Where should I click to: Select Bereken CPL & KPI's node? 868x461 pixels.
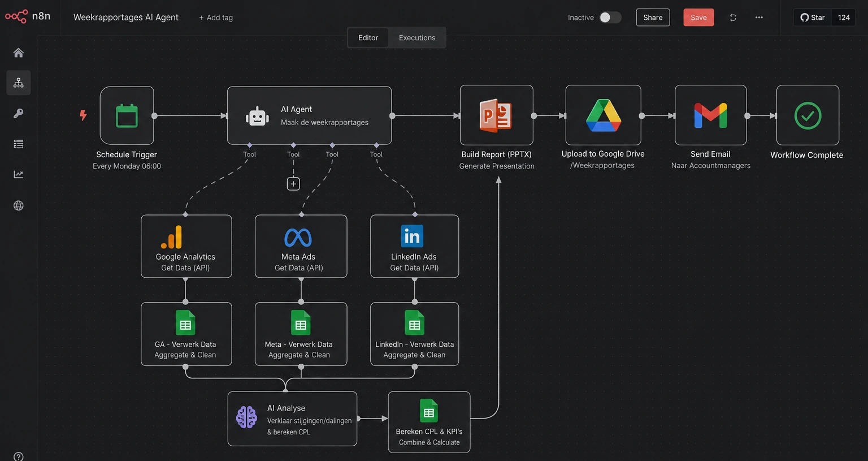tap(429, 422)
